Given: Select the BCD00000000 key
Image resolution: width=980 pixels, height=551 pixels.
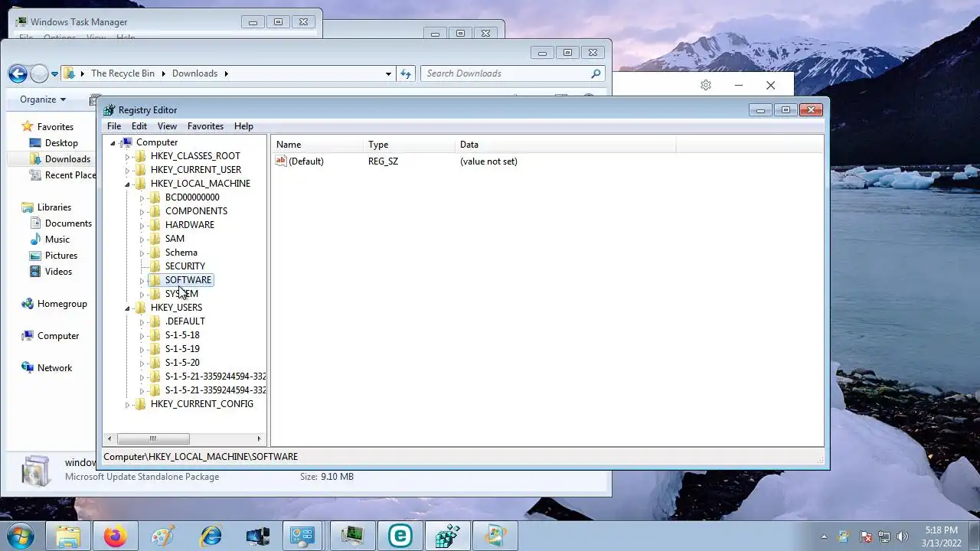Looking at the screenshot, I should [x=192, y=197].
